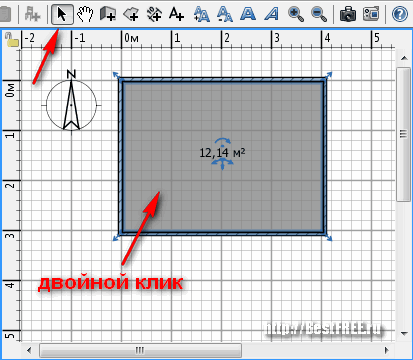This screenshot has width=413, height=360.
Task: Click the horizontal scrollbar thumb
Action: coord(140,350)
